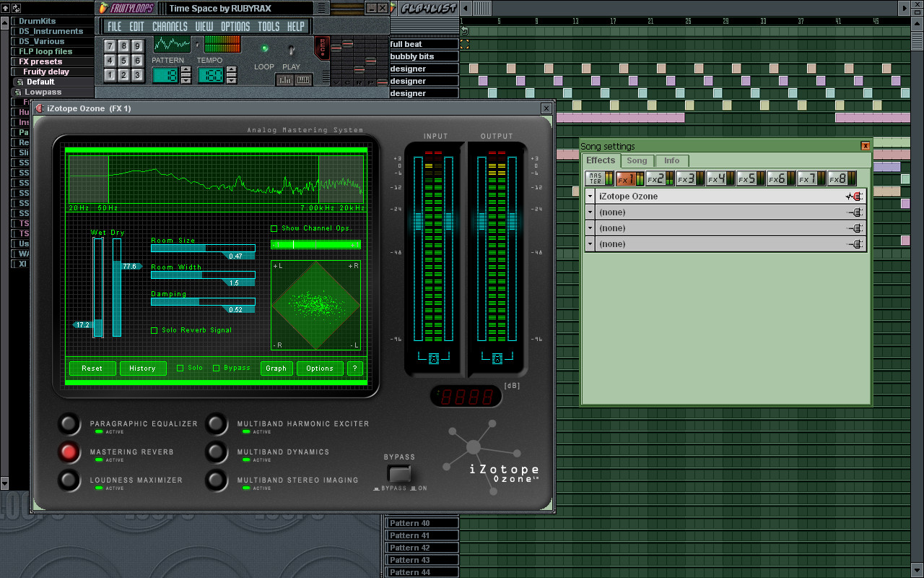Open the iZotope Ozone slot dropdown arrow
The height and width of the screenshot is (578, 924).
point(590,197)
